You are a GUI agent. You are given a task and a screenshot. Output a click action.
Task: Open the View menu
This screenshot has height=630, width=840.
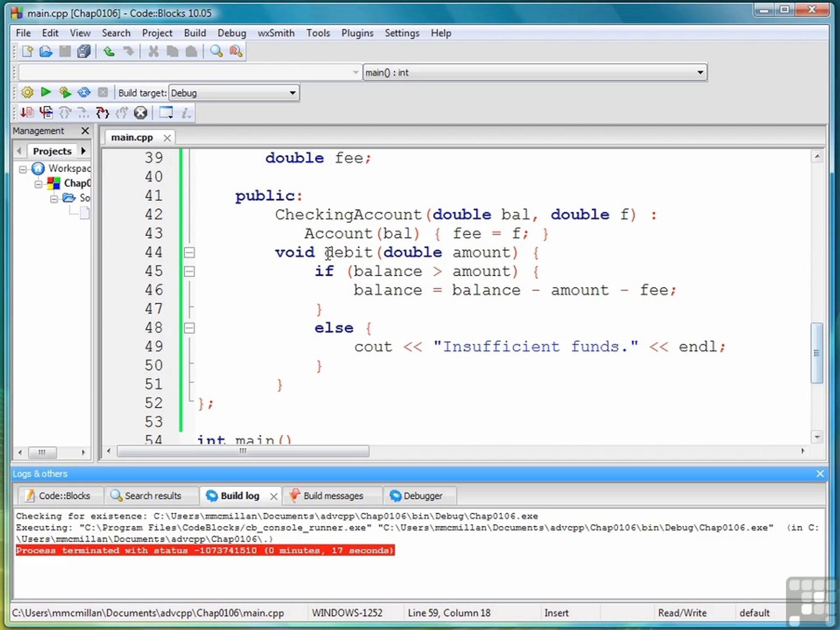(x=80, y=33)
